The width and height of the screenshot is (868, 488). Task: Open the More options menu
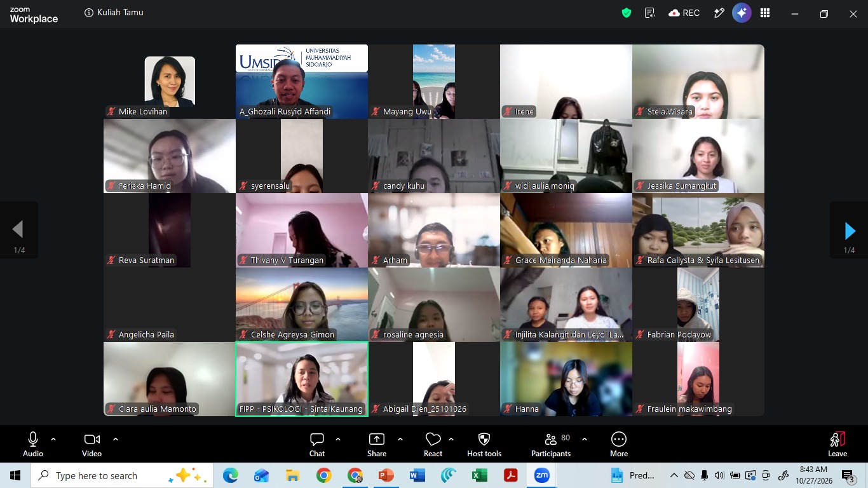(619, 445)
